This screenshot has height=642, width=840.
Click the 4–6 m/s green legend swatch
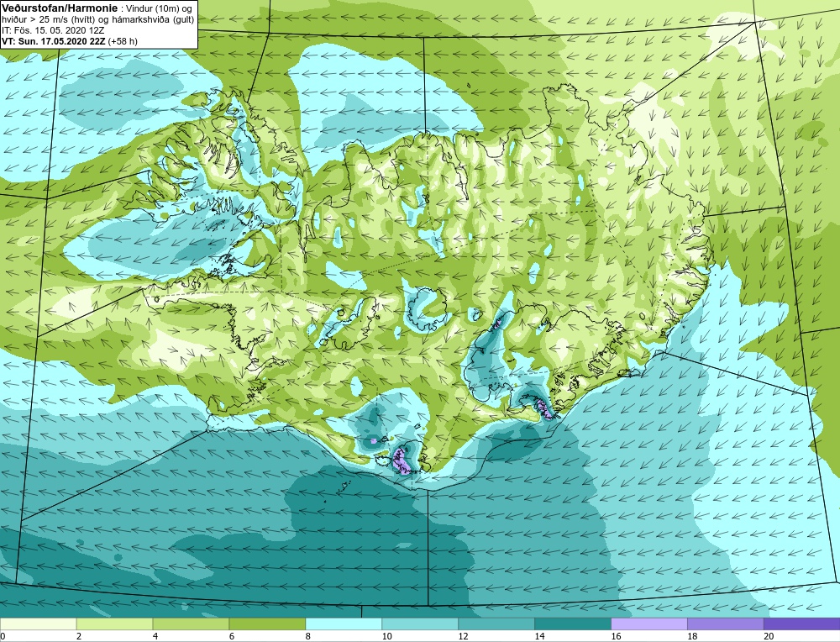click(191, 624)
